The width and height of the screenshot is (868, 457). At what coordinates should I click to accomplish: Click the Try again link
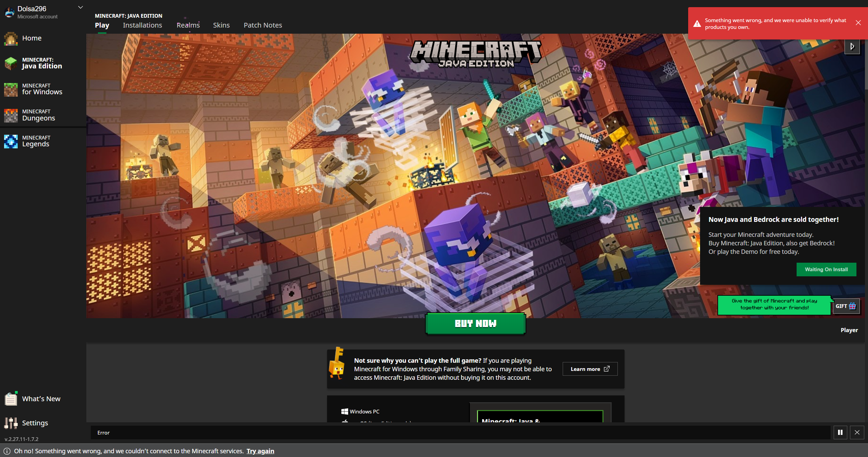click(x=260, y=451)
